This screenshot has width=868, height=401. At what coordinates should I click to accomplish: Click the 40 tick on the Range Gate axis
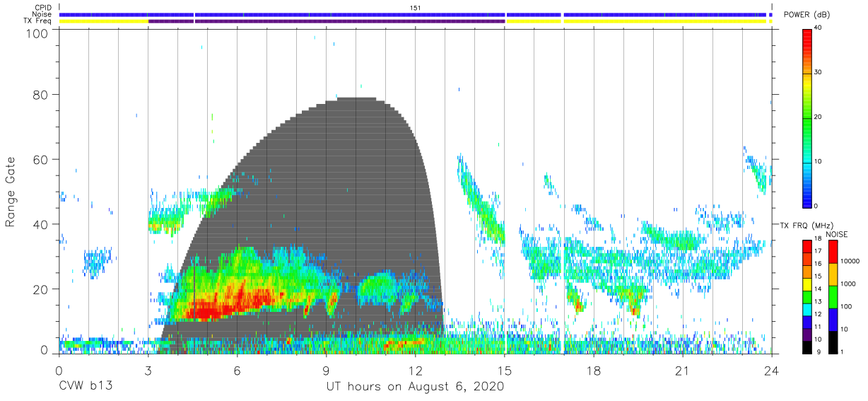point(41,225)
